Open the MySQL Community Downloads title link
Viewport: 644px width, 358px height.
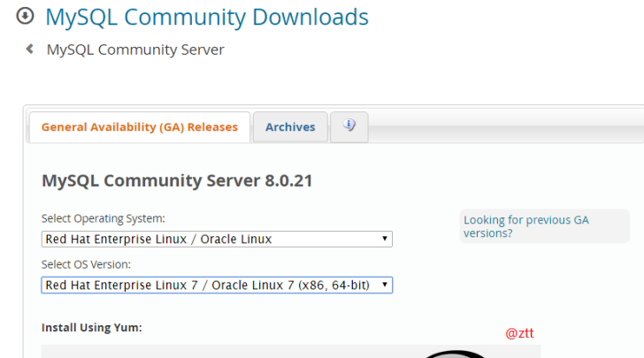point(206,16)
